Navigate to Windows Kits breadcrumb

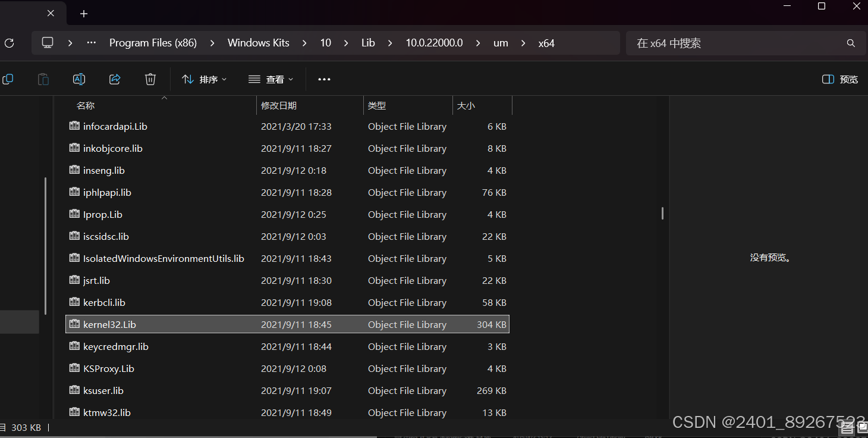(x=259, y=43)
